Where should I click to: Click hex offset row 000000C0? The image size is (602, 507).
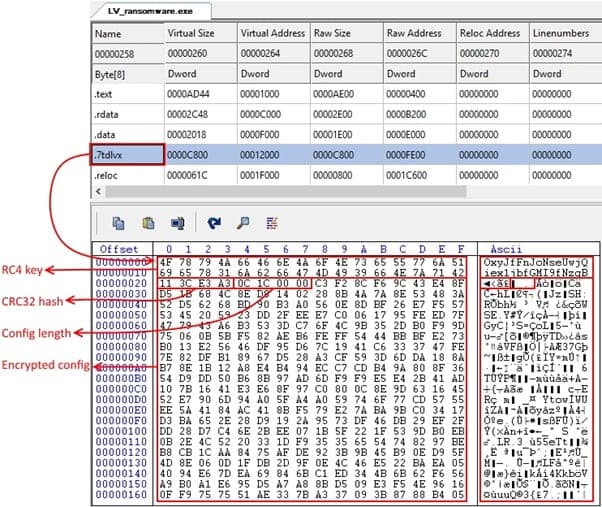pyautogui.click(x=121, y=389)
